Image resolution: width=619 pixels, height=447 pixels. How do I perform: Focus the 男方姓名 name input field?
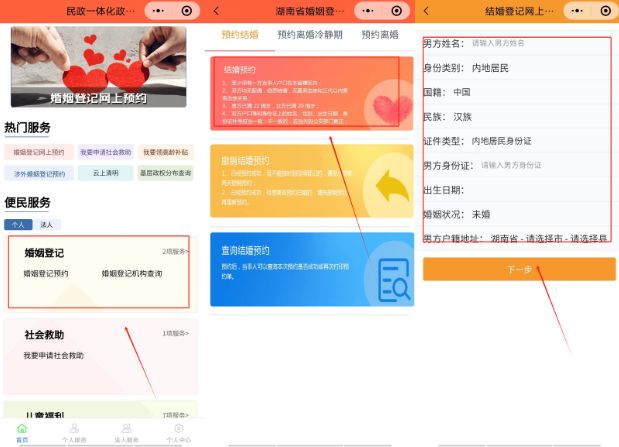pos(517,43)
